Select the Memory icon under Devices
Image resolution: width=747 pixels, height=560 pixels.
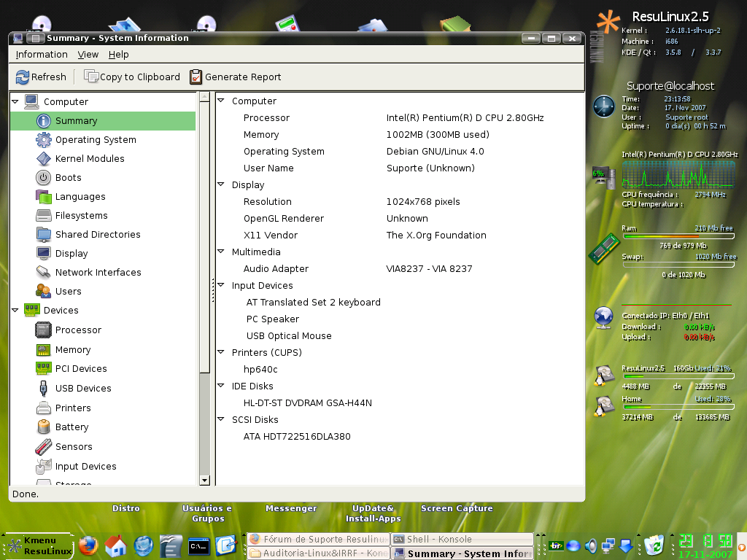coord(43,349)
